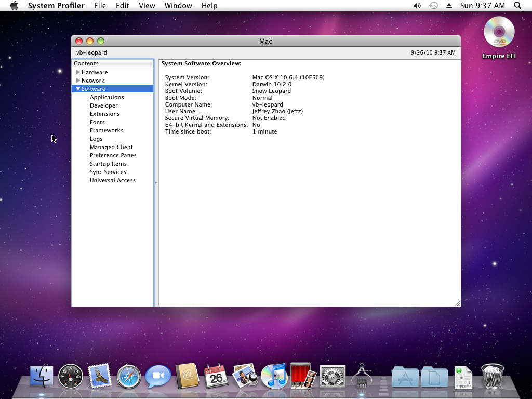The image size is (532, 399).
Task: Click the Contents column header
Action: [113, 63]
